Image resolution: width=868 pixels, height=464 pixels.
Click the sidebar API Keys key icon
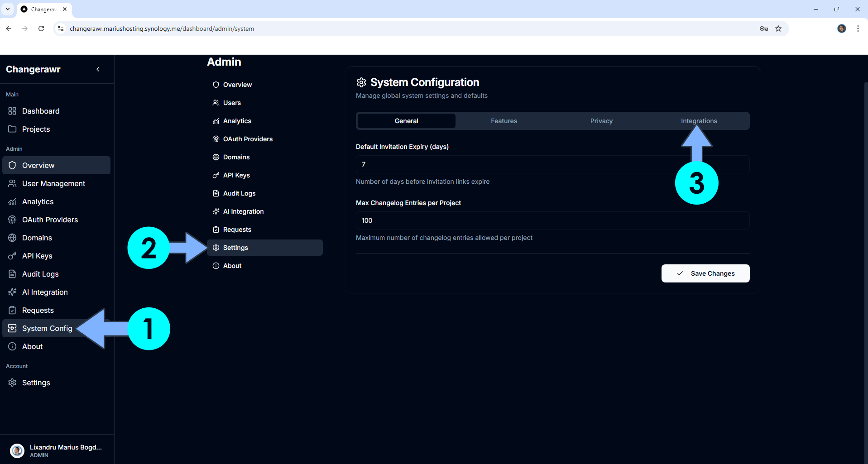tap(12, 256)
